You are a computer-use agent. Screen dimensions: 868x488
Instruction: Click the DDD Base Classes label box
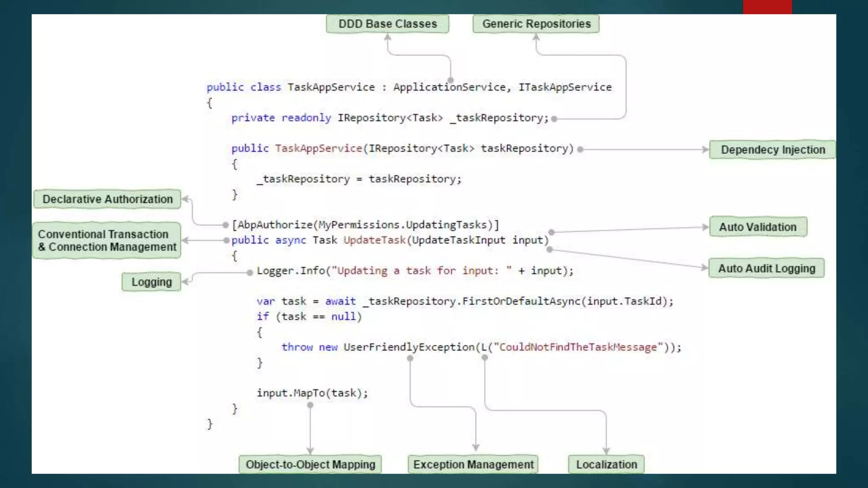click(x=387, y=24)
